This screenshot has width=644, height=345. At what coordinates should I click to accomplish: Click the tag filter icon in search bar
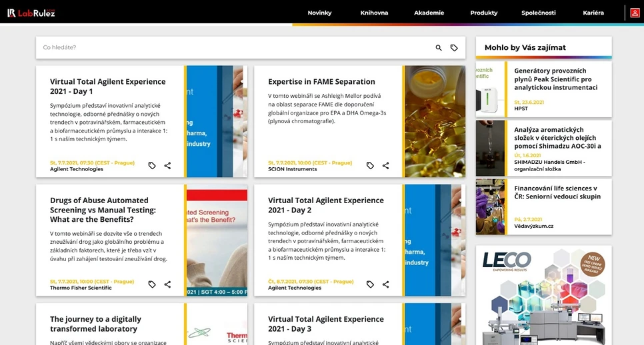454,48
